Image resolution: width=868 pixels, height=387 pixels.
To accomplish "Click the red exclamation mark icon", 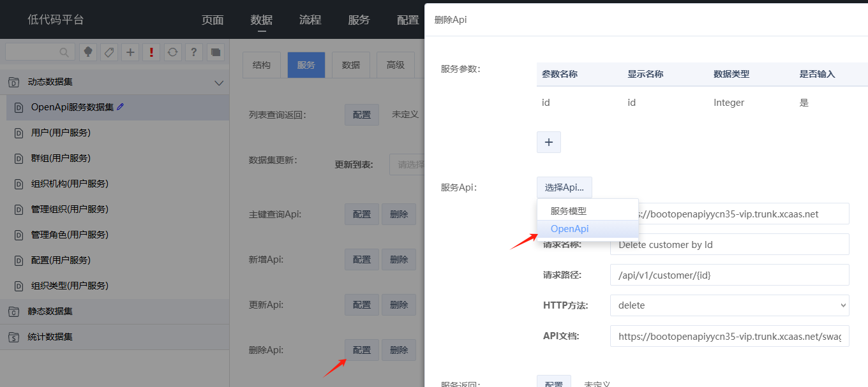I will click(x=151, y=52).
